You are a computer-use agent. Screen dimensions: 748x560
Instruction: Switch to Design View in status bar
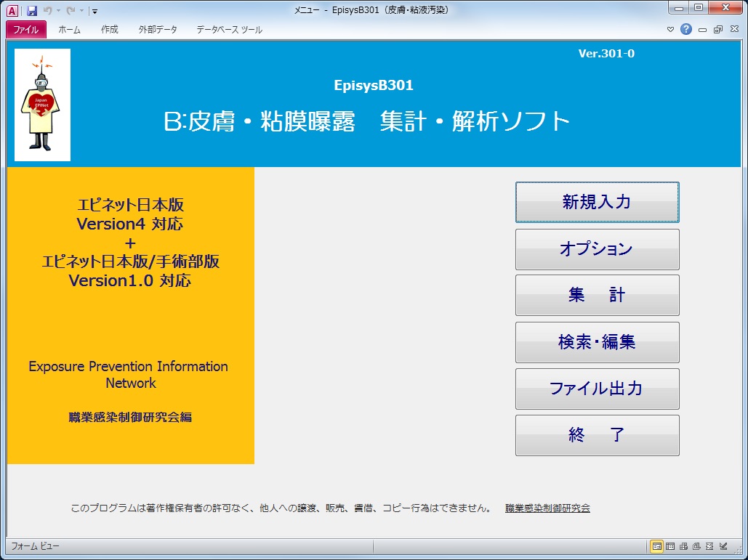pyautogui.click(x=723, y=546)
